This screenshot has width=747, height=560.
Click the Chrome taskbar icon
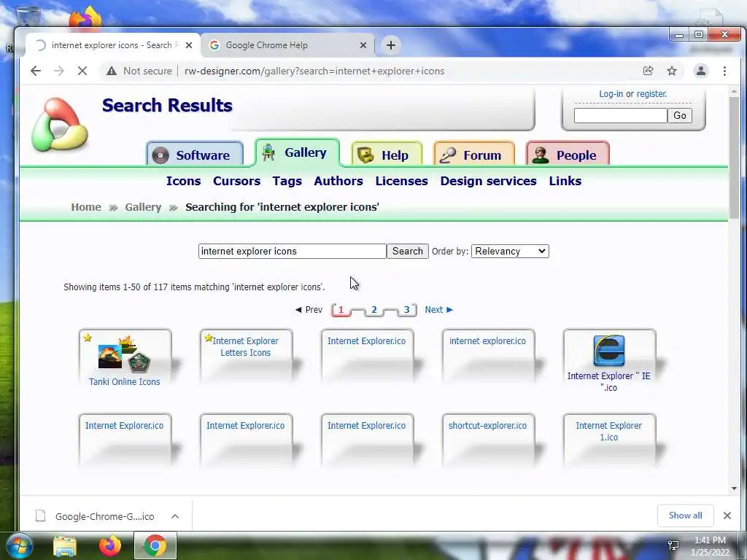(x=155, y=545)
